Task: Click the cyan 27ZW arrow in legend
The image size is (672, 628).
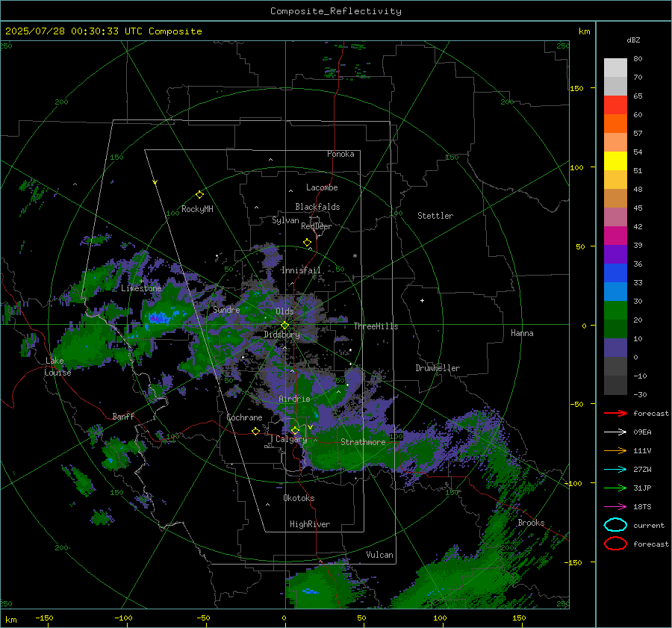Action: coord(615,470)
